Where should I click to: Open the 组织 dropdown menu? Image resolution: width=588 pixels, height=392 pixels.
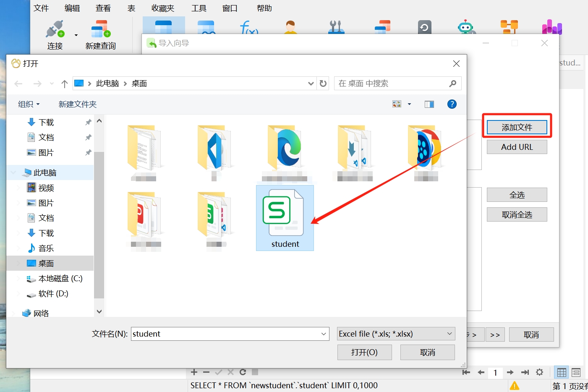[29, 104]
